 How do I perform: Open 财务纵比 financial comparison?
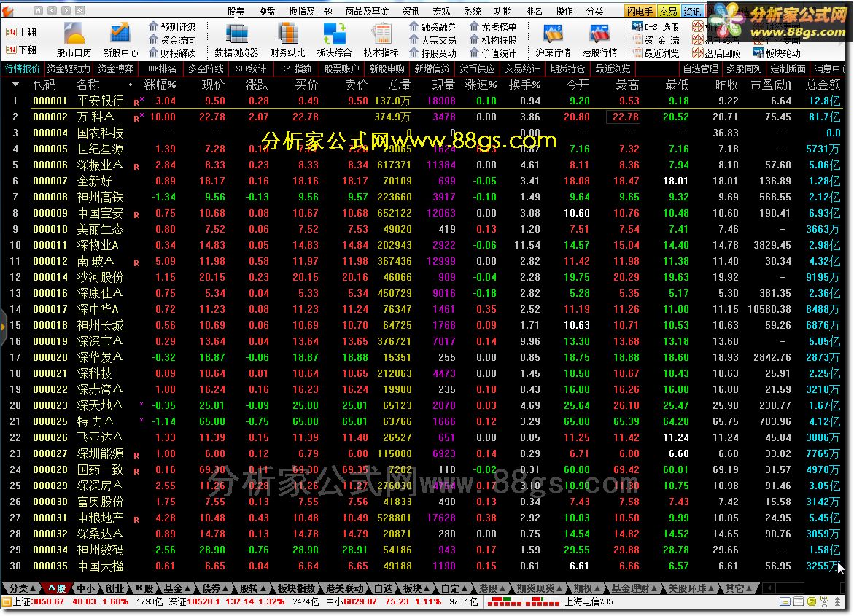click(x=287, y=40)
